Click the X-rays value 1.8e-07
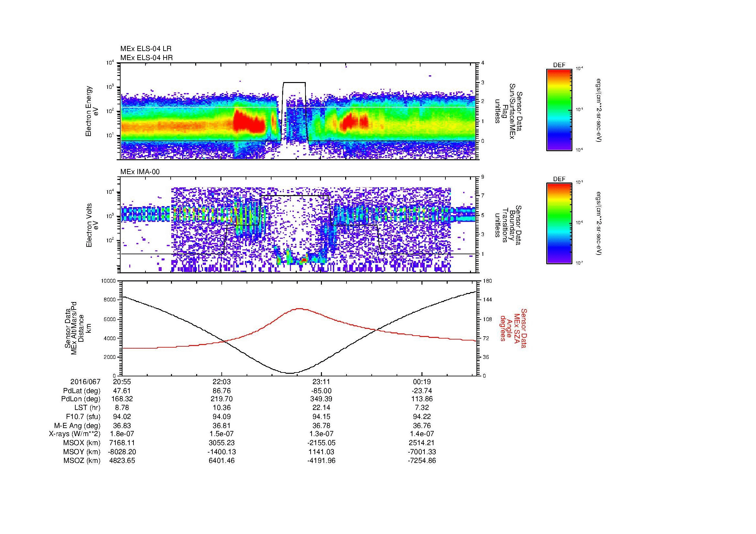 (x=122, y=434)
